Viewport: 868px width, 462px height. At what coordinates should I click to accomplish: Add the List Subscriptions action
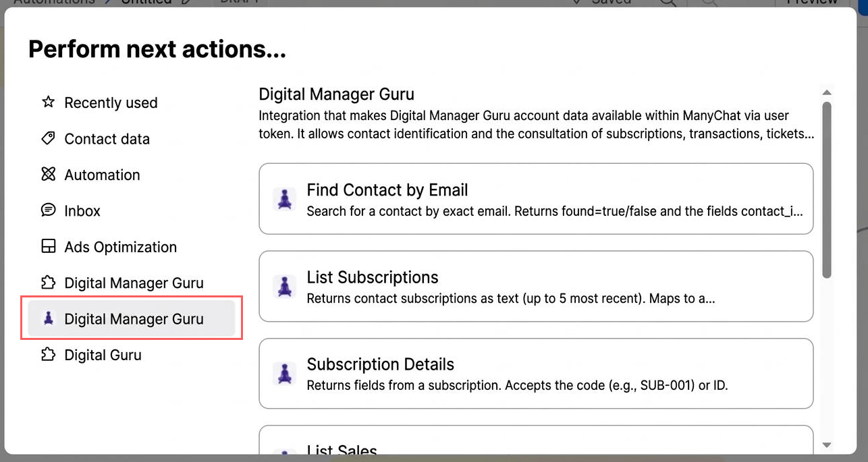pyautogui.click(x=536, y=287)
